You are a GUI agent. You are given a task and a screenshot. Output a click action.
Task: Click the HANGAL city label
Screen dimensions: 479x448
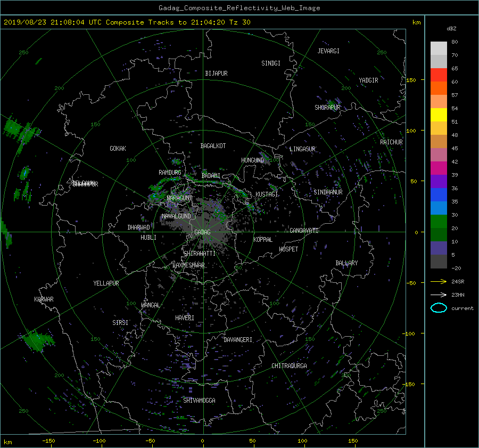click(151, 305)
